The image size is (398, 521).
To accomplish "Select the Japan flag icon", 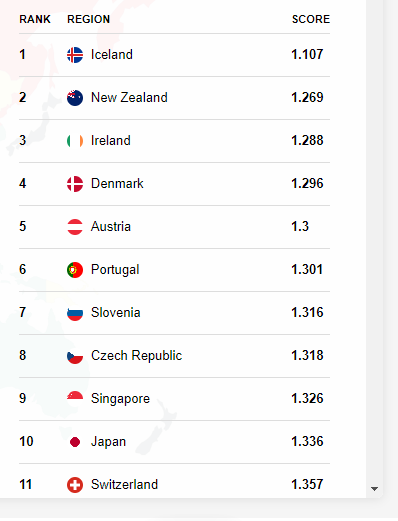I will [75, 442].
